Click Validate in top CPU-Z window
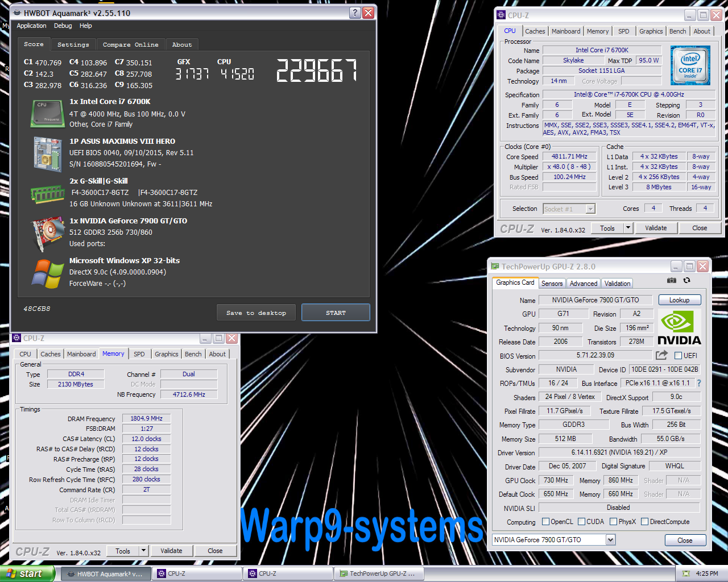This screenshot has height=582, width=728. (656, 228)
